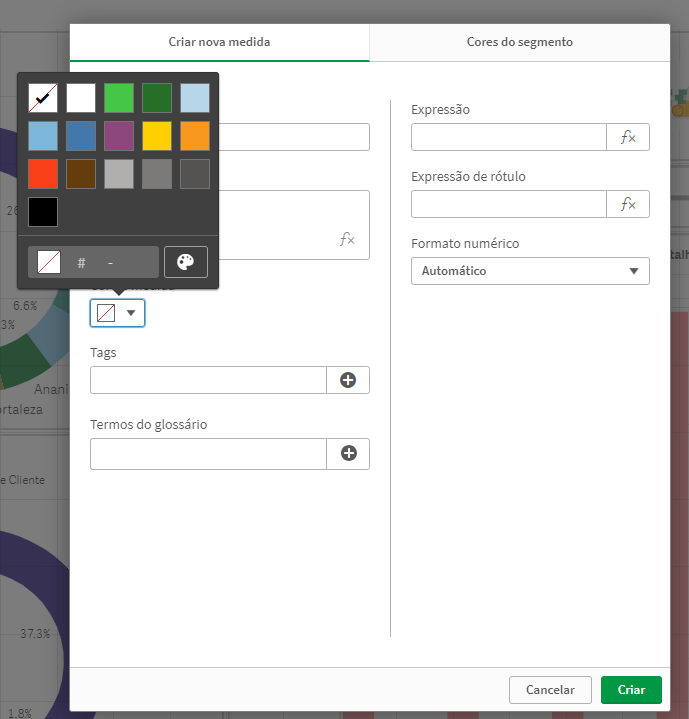Screen dimensions: 689x719
Task: Pick the sky blue color swatch
Action: pyautogui.click(x=43, y=136)
